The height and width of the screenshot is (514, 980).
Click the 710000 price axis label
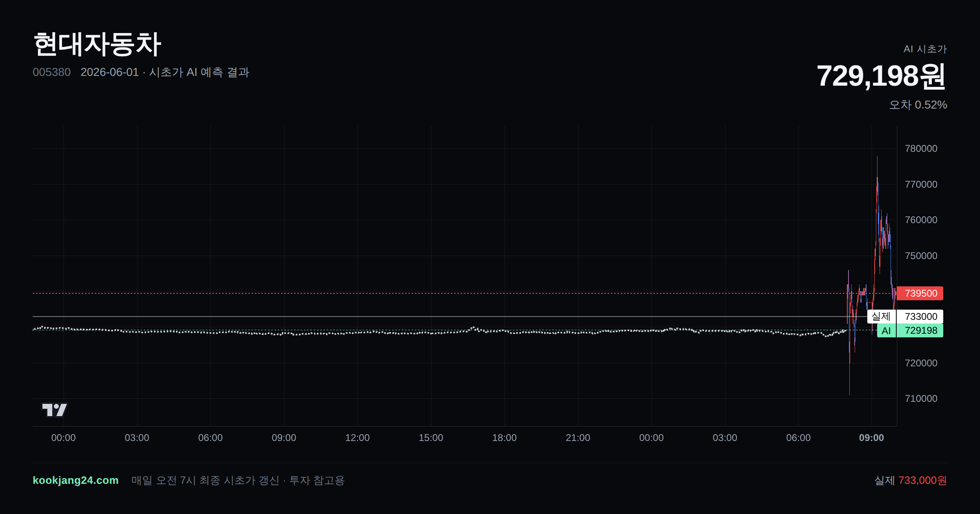tap(921, 399)
